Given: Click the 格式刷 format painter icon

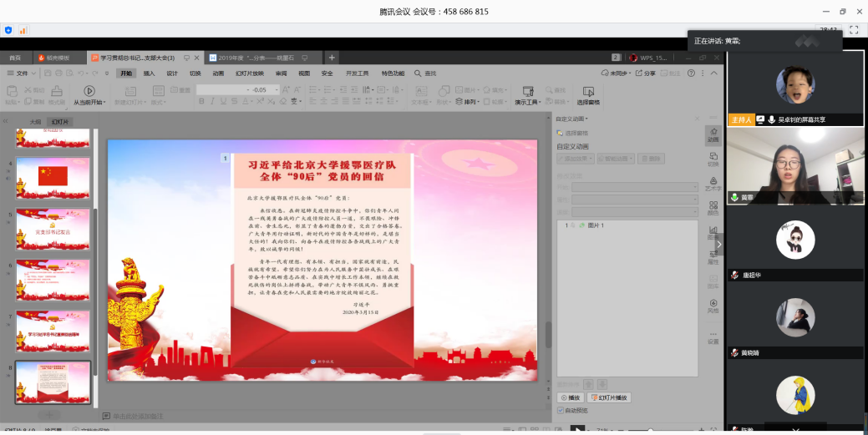Looking at the screenshot, I should pos(57,91).
